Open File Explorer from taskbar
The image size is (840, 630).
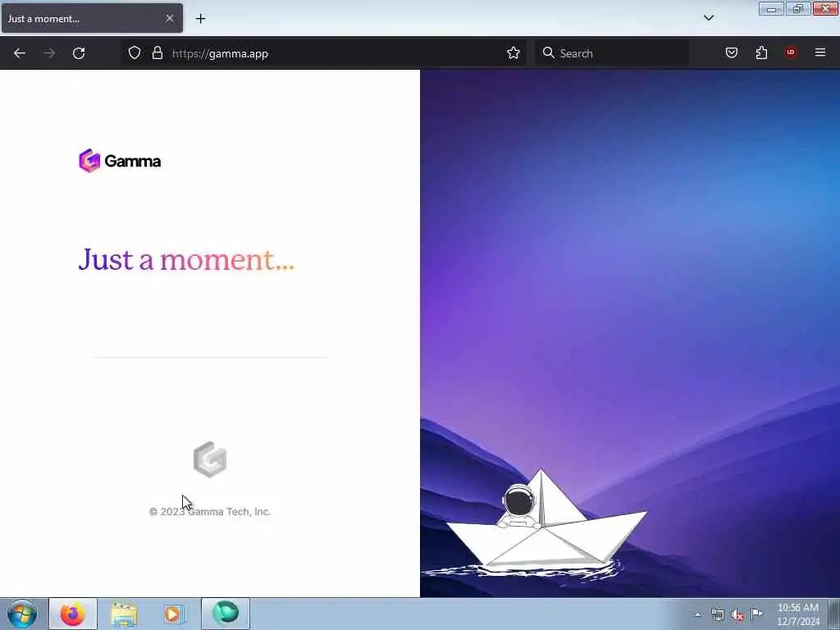124,614
